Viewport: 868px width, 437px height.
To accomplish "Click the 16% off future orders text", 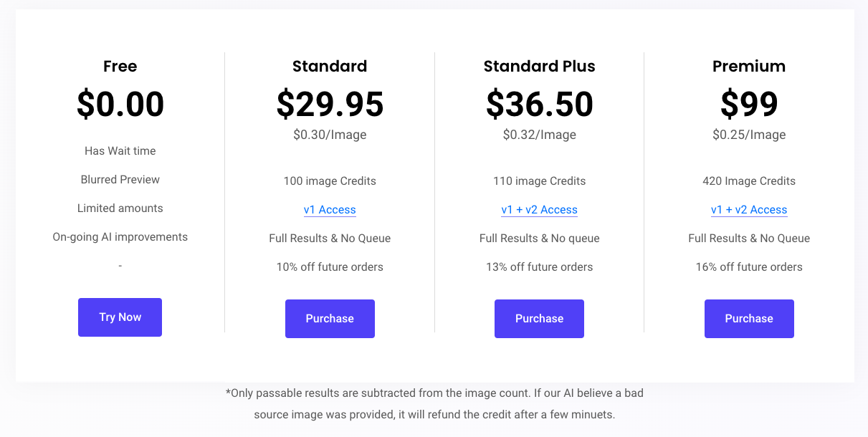I will (749, 266).
